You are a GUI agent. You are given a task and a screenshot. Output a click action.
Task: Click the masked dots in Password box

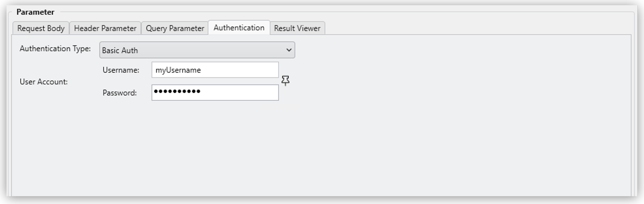click(177, 92)
